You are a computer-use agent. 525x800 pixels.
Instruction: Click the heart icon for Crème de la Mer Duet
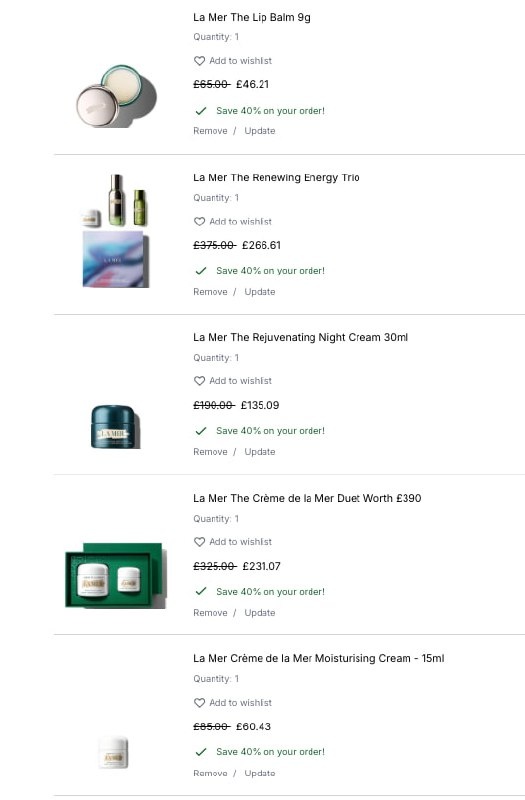(199, 542)
